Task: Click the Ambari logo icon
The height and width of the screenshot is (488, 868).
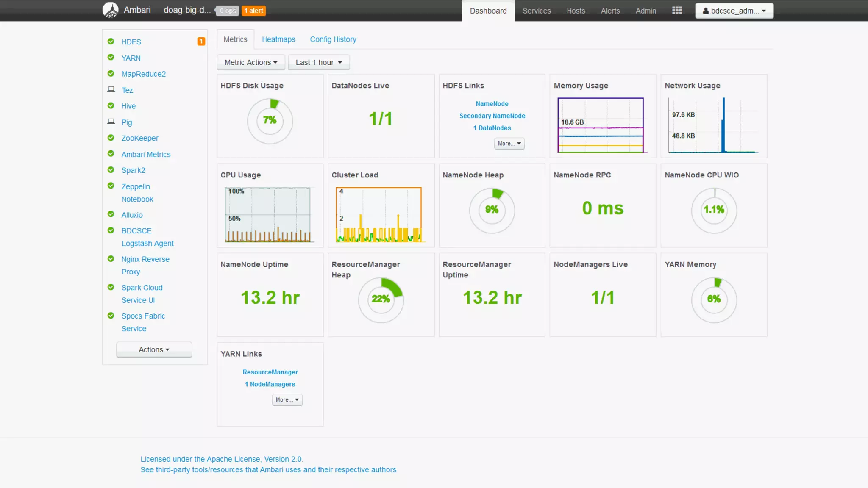Action: [111, 10]
